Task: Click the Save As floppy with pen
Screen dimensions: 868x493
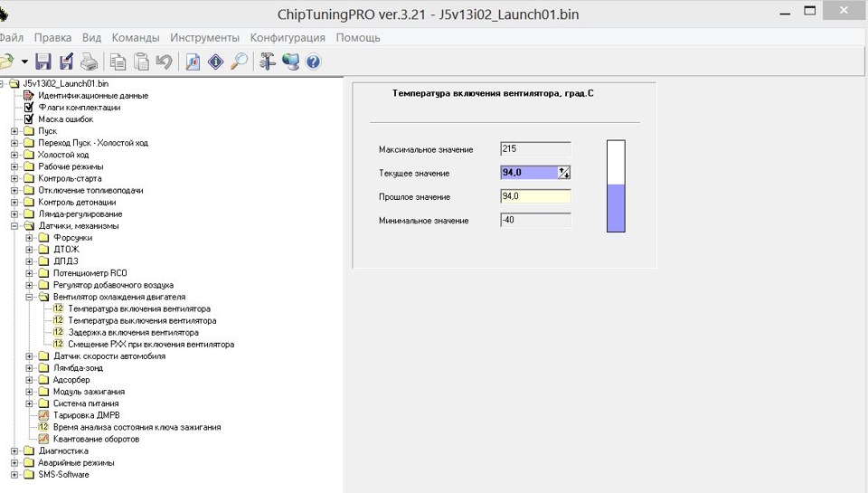Action: [66, 62]
